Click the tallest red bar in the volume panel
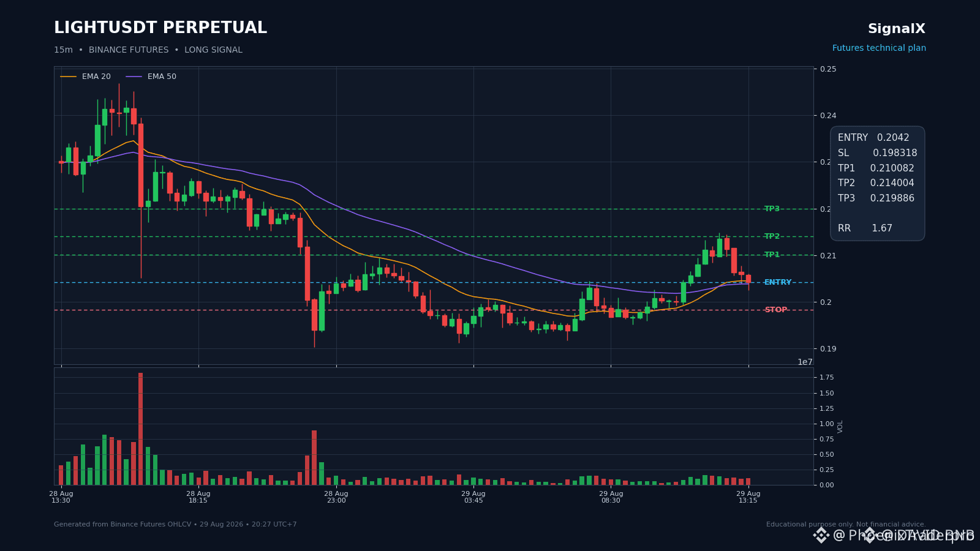The height and width of the screenshot is (551, 980). coord(141,429)
